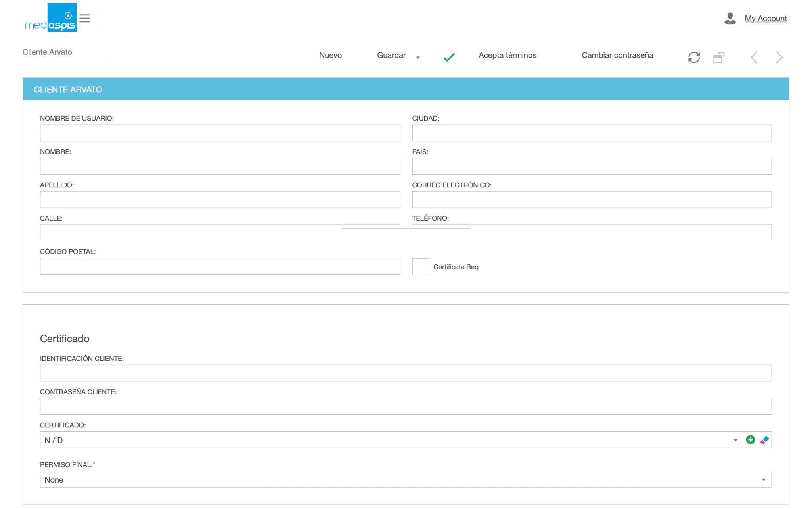Click the user profile avatar icon

click(x=730, y=19)
